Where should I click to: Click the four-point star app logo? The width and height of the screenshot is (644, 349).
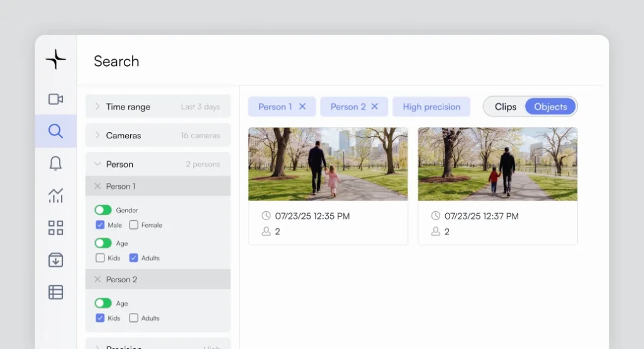[x=56, y=59]
